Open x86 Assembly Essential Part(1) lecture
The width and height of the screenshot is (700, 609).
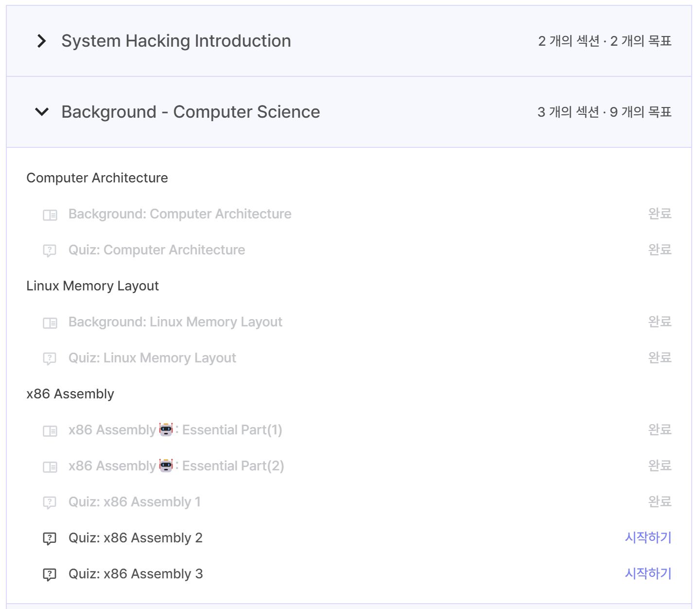click(175, 430)
